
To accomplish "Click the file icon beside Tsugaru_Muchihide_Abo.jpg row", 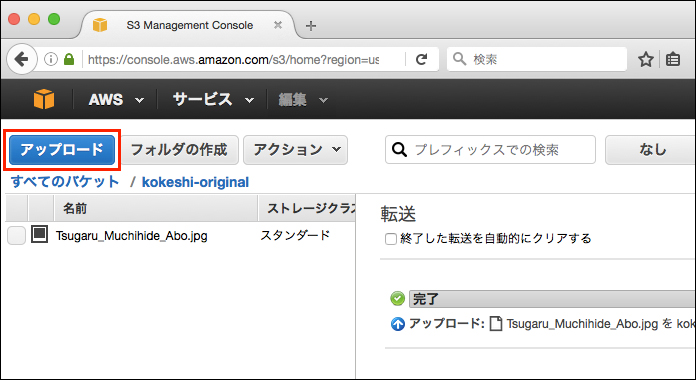I will 39,234.
